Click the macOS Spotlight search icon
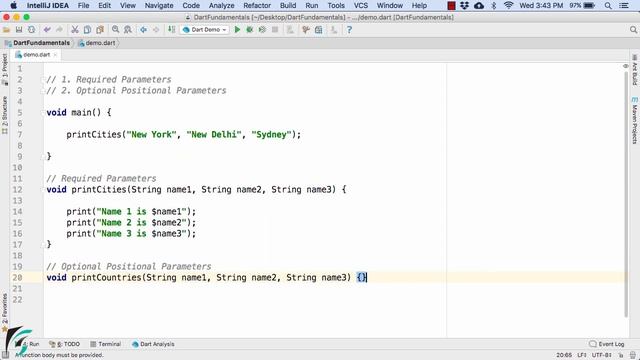 pyautogui.click(x=608, y=5)
